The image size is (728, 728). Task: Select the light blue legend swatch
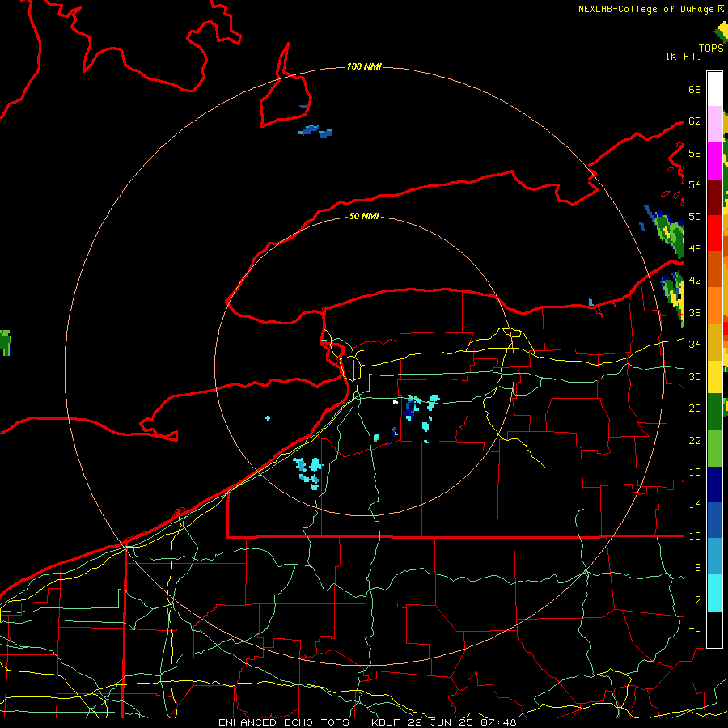tap(714, 557)
